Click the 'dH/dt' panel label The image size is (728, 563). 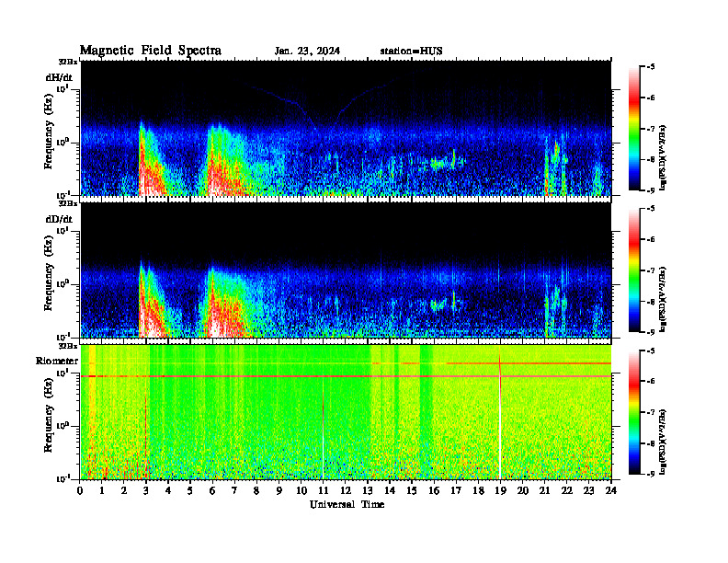59,77
